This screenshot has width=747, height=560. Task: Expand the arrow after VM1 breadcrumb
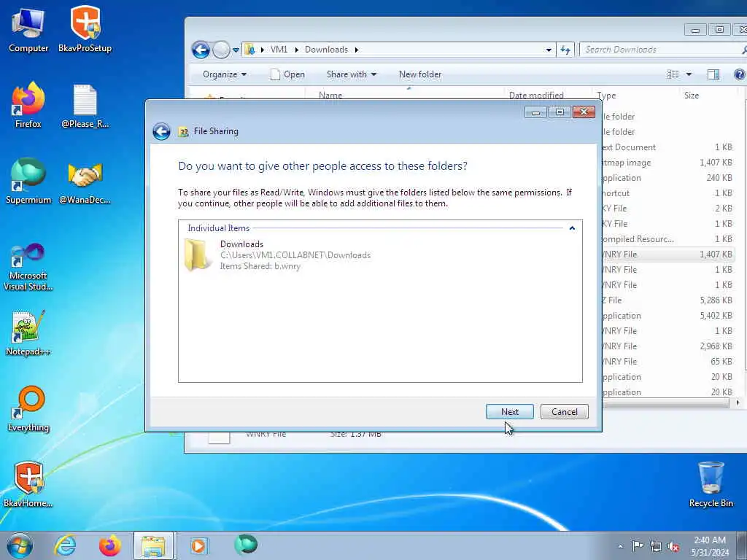point(296,50)
